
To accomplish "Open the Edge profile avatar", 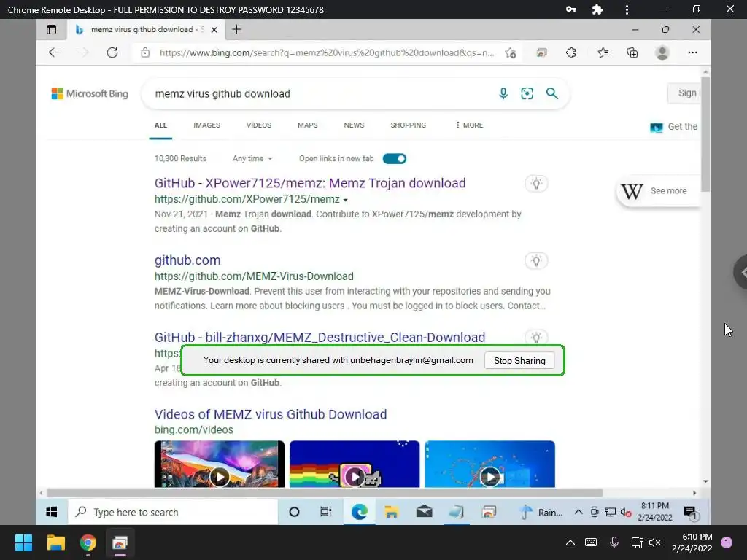I will coord(662,52).
